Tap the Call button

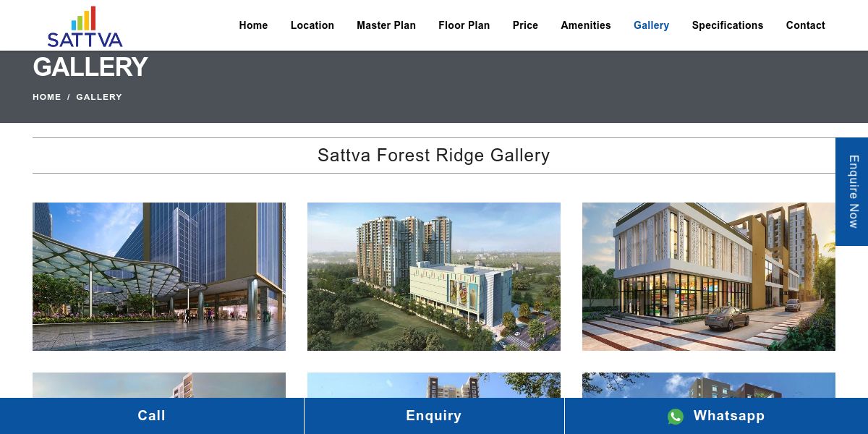coord(152,416)
